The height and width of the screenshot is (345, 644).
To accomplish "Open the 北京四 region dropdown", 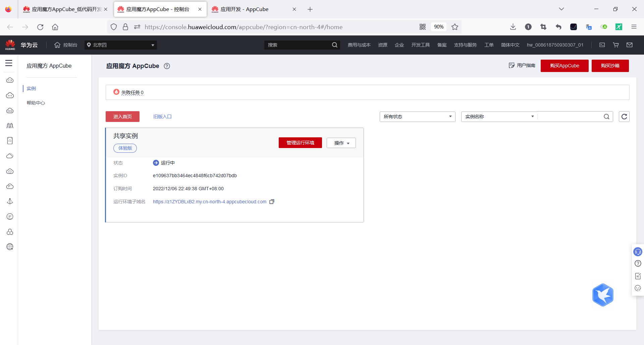I will pyautogui.click(x=121, y=45).
